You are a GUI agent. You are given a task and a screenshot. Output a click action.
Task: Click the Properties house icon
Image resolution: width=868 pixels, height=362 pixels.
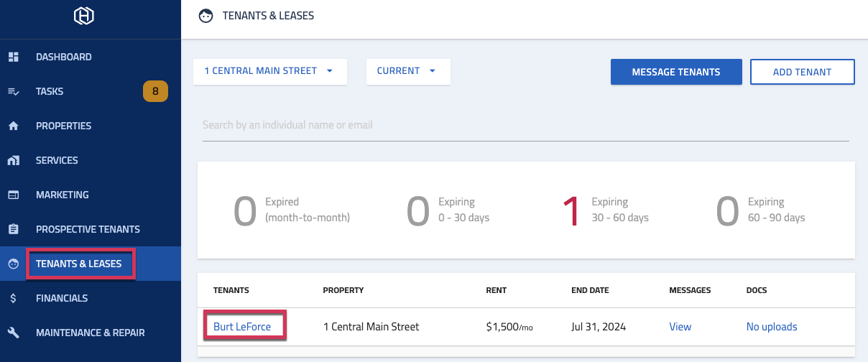pos(13,126)
